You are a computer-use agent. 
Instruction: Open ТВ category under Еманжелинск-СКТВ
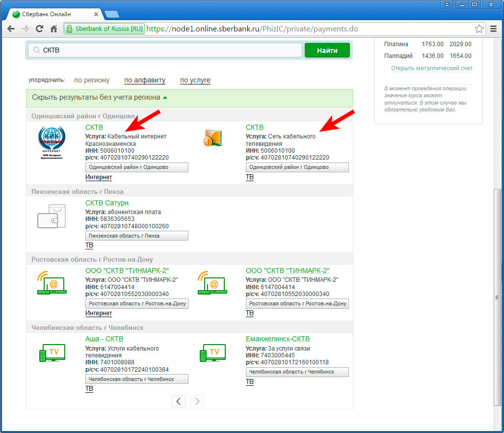click(x=249, y=381)
